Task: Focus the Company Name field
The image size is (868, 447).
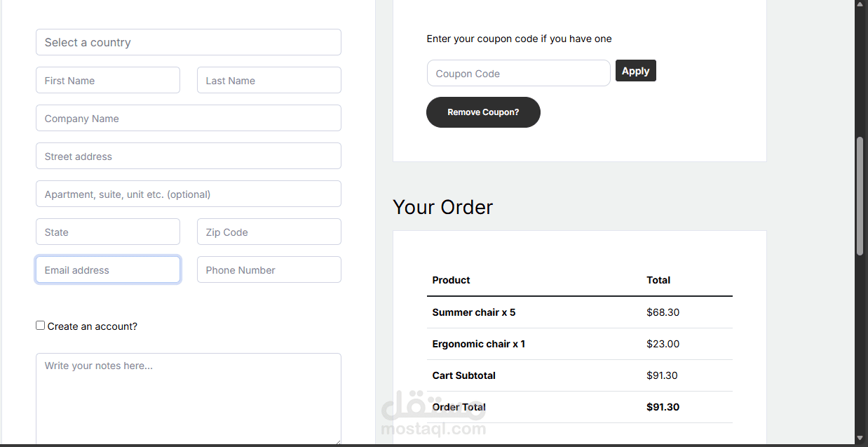Action: coord(188,119)
